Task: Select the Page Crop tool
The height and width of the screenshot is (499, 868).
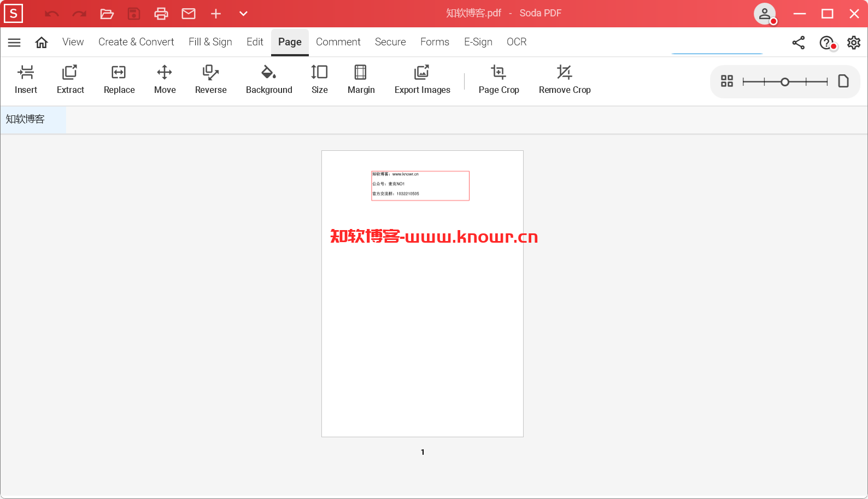Action: (x=498, y=80)
